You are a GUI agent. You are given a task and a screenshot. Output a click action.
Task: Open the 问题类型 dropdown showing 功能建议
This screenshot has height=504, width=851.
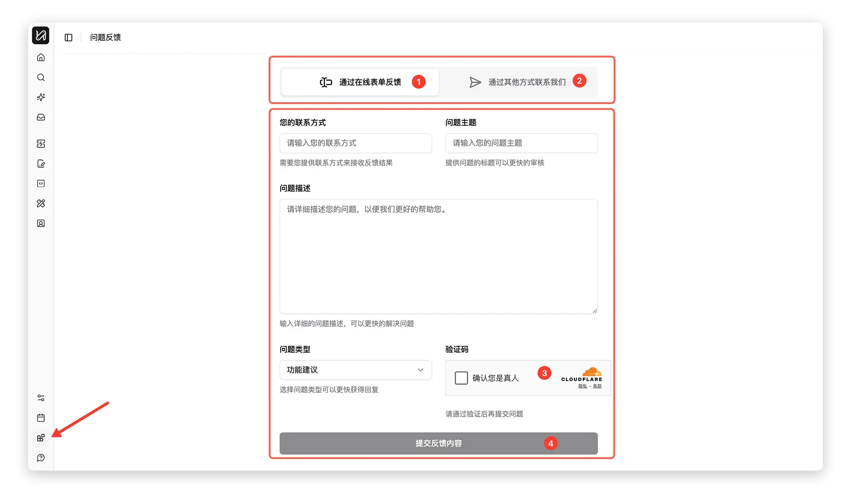click(355, 370)
